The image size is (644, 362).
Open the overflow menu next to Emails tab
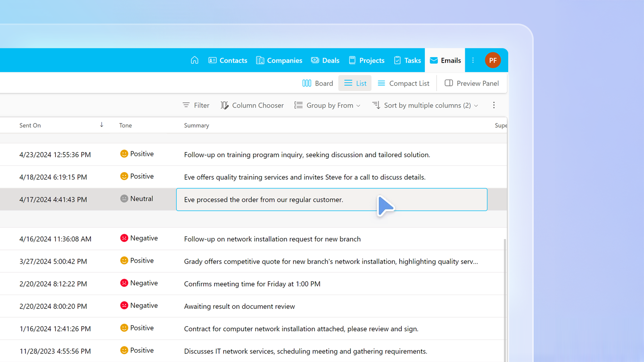(x=472, y=60)
